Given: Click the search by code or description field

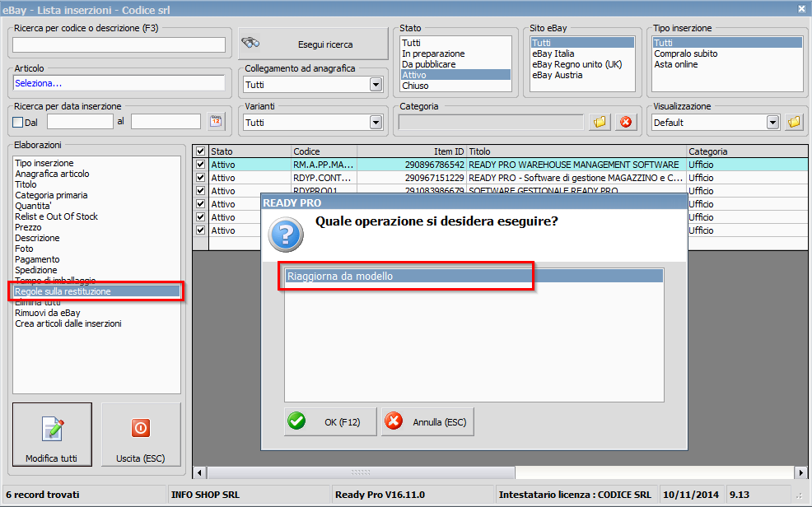Looking at the screenshot, I should point(119,45).
